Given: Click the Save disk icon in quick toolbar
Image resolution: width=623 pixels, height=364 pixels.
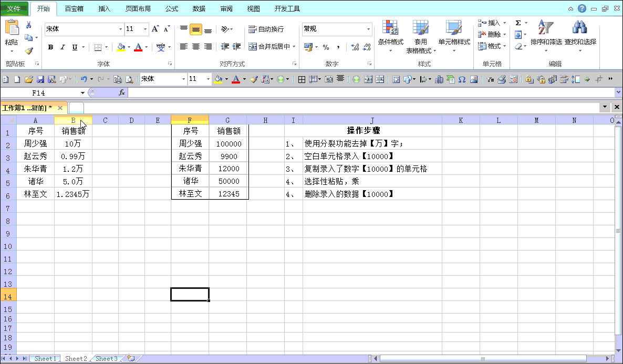Looking at the screenshot, I should tap(40, 79).
